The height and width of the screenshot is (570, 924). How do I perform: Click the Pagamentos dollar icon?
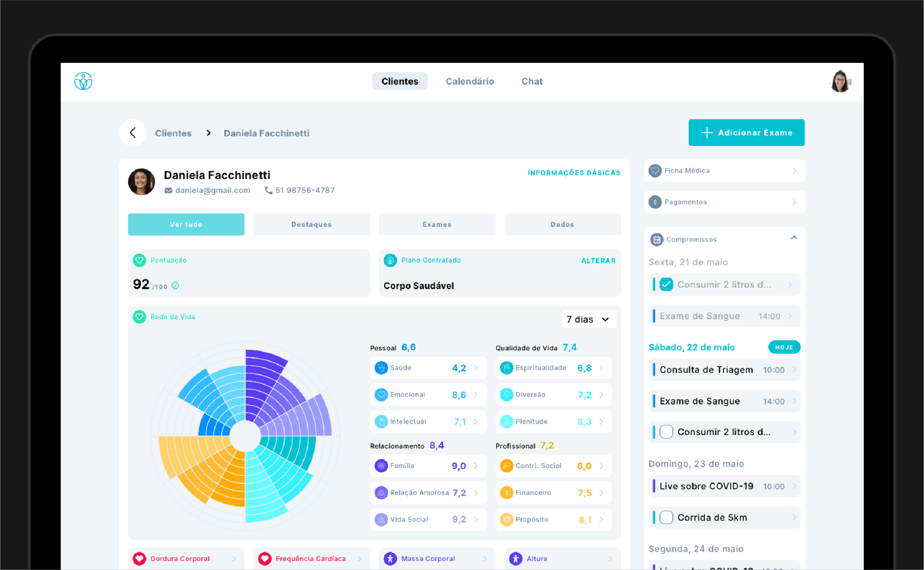(655, 202)
